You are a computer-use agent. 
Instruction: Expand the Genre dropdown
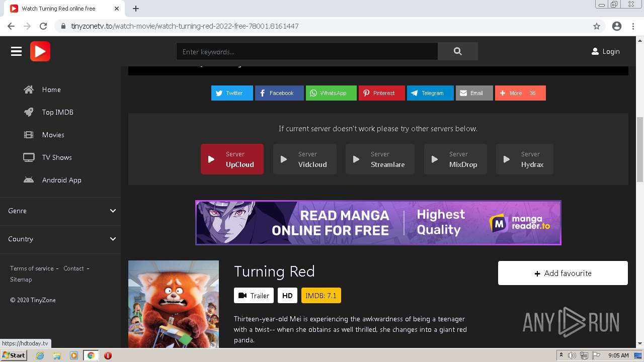(60, 211)
